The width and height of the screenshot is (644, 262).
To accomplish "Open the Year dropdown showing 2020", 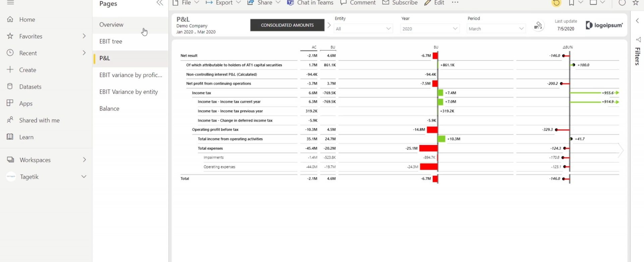I will pos(430,29).
